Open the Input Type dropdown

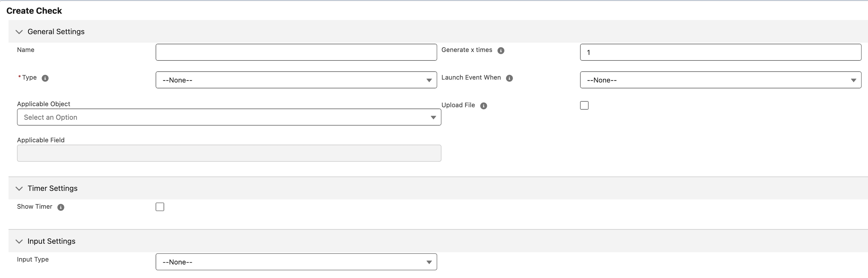(296, 262)
